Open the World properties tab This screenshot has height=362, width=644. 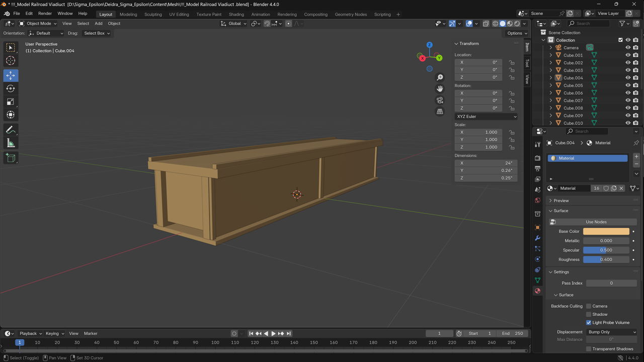[537, 200]
